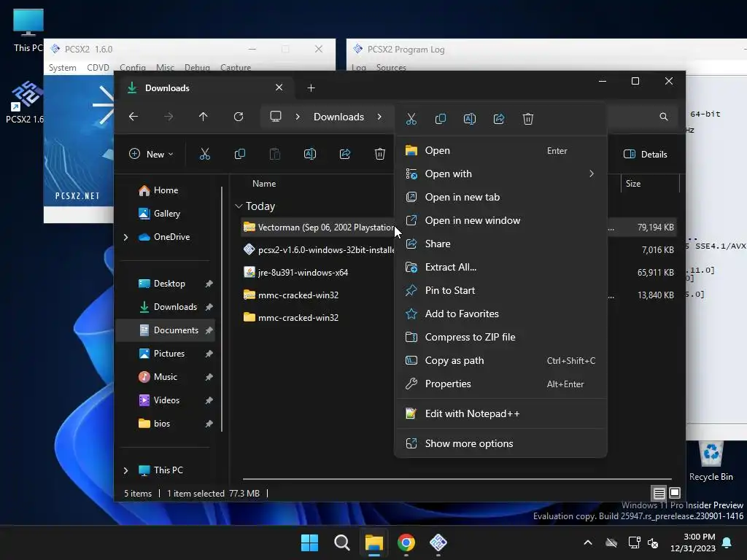Image resolution: width=747 pixels, height=560 pixels.
Task: Click Copy icon in context menu top row
Action: (x=441, y=119)
